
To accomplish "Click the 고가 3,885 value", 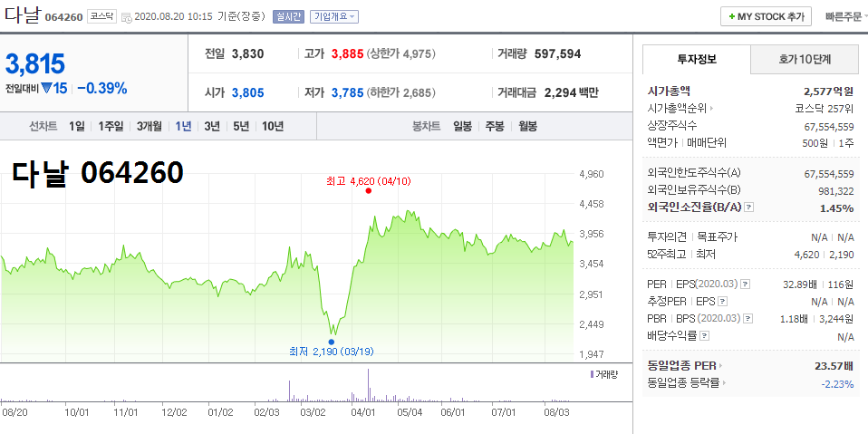I will [348, 53].
